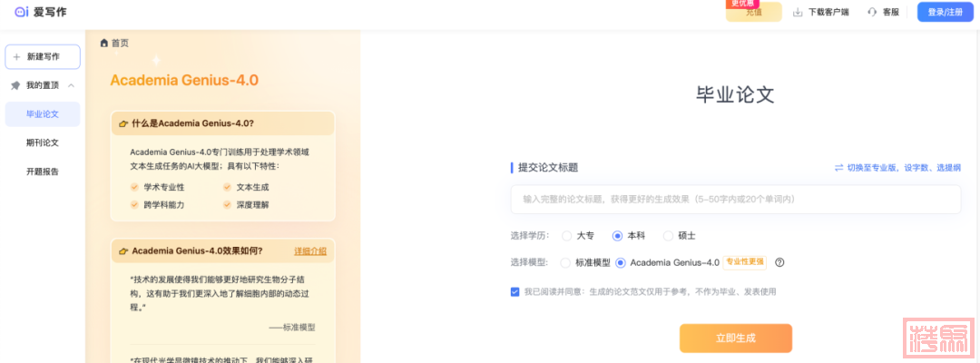
Task: Click the 充值 recharge button
Action: [753, 13]
